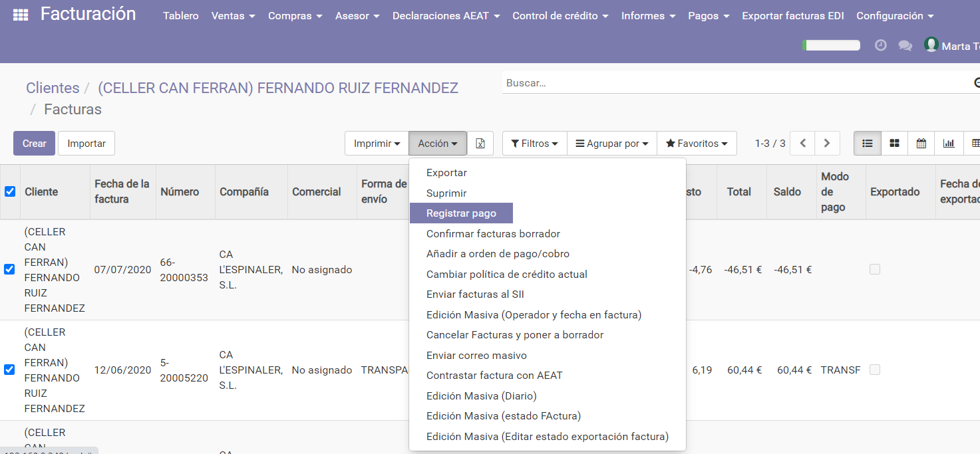This screenshot has height=454, width=980.
Task: Switch to list view icon
Action: (868, 144)
